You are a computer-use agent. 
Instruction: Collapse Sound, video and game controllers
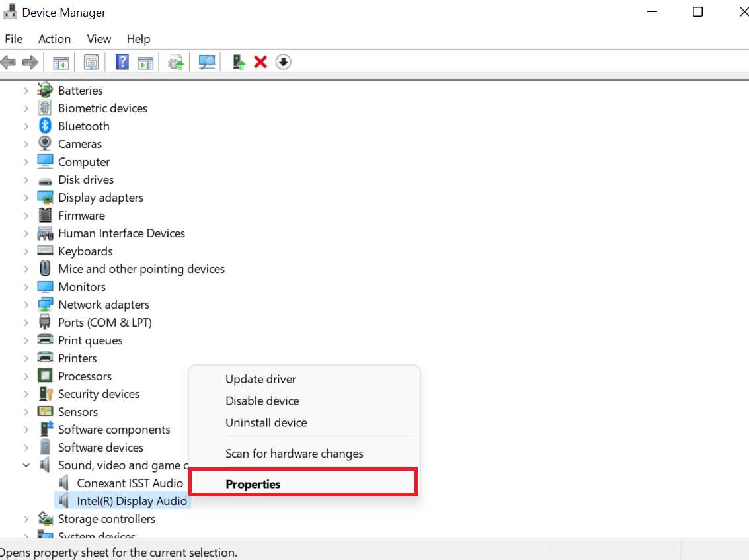pyautogui.click(x=26, y=465)
